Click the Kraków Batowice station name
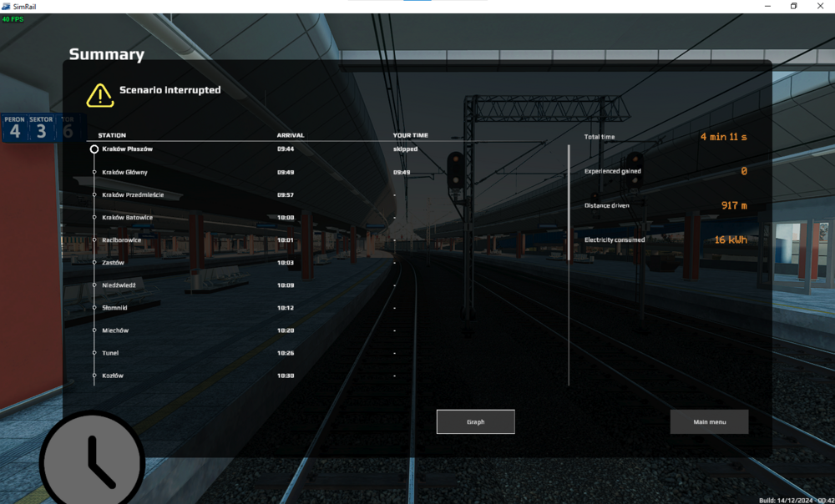 (127, 218)
